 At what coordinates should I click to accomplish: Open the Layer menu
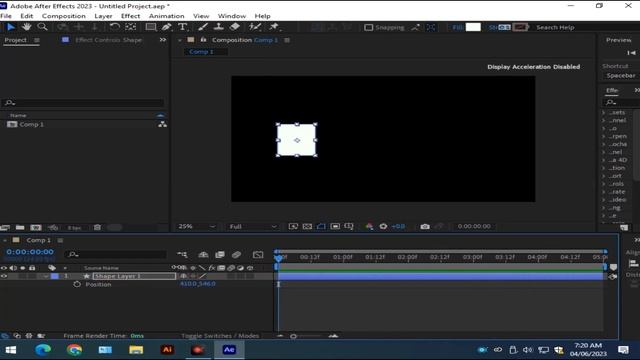pos(103,16)
